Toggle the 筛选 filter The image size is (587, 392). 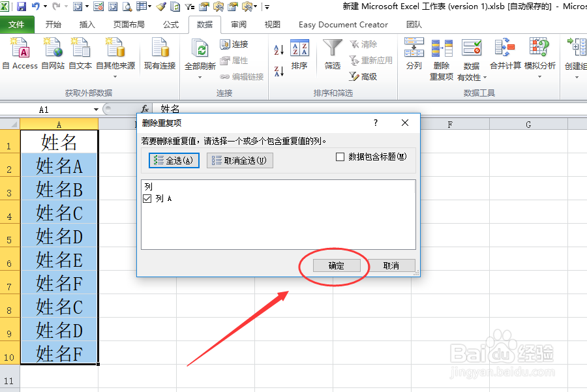pyautogui.click(x=333, y=55)
